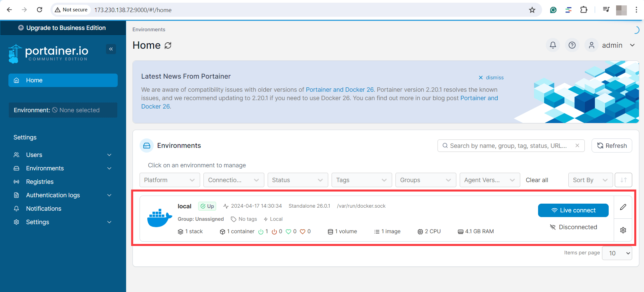Bookmark this page with star icon

532,10
